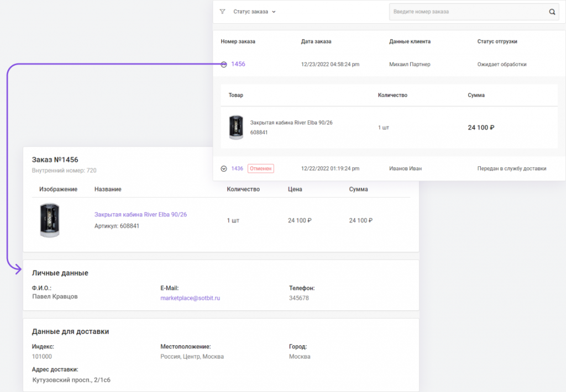Click the bold 24 100 ₽ sum
Image resolution: width=566 pixels, height=392 pixels.
pos(481,128)
